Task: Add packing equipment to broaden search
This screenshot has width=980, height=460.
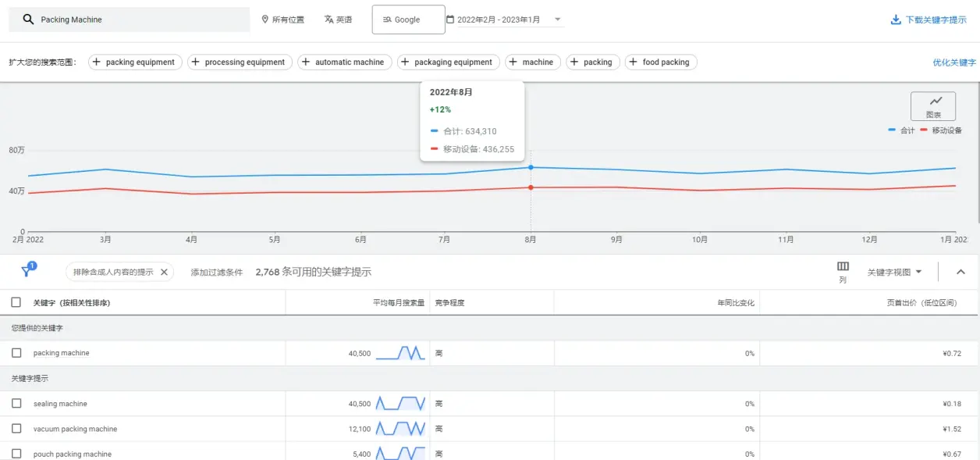Action: coord(136,62)
